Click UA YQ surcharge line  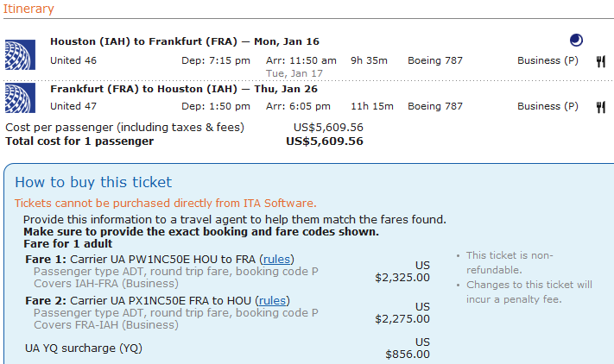coord(84,348)
